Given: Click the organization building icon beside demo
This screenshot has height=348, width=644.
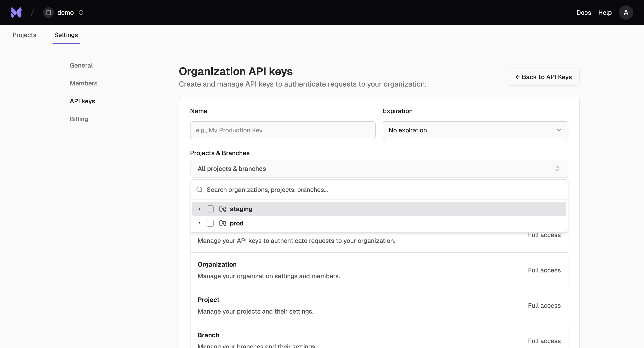Looking at the screenshot, I should 48,12.
